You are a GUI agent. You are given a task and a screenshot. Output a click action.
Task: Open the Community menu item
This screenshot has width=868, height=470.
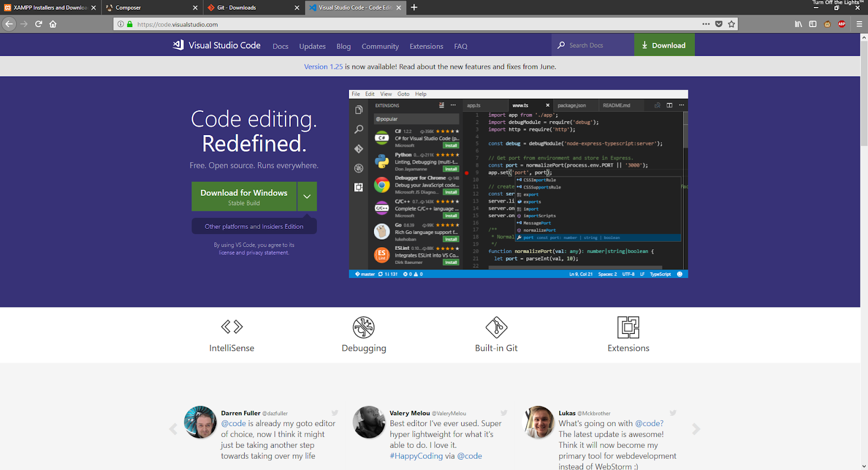tap(380, 46)
